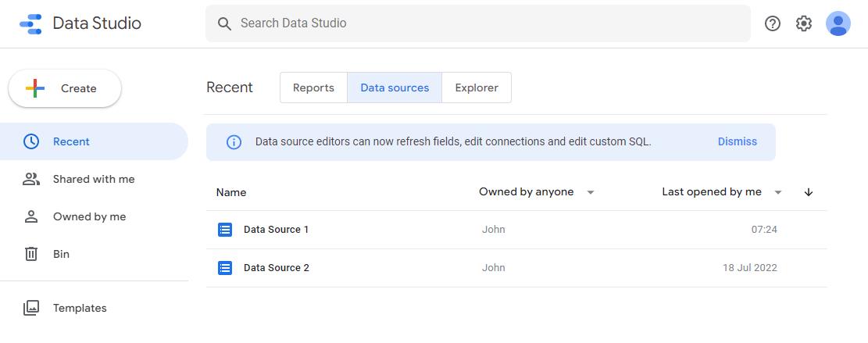Dismiss the data source editors notice
868x343 pixels.
(x=738, y=141)
